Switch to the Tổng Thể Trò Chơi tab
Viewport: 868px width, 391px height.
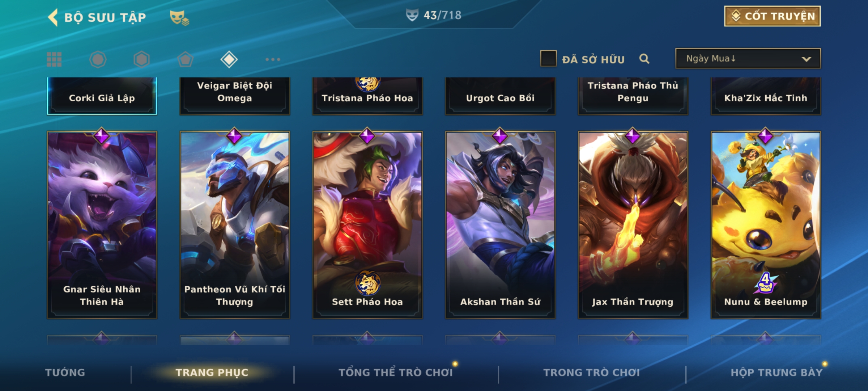[395, 373]
